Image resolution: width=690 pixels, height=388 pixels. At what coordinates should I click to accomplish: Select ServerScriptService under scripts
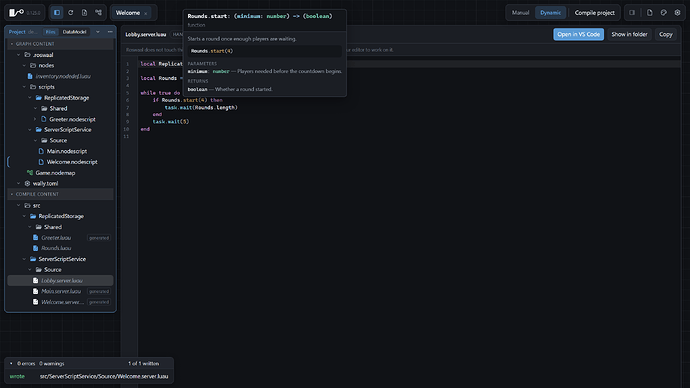pyautogui.click(x=67, y=130)
